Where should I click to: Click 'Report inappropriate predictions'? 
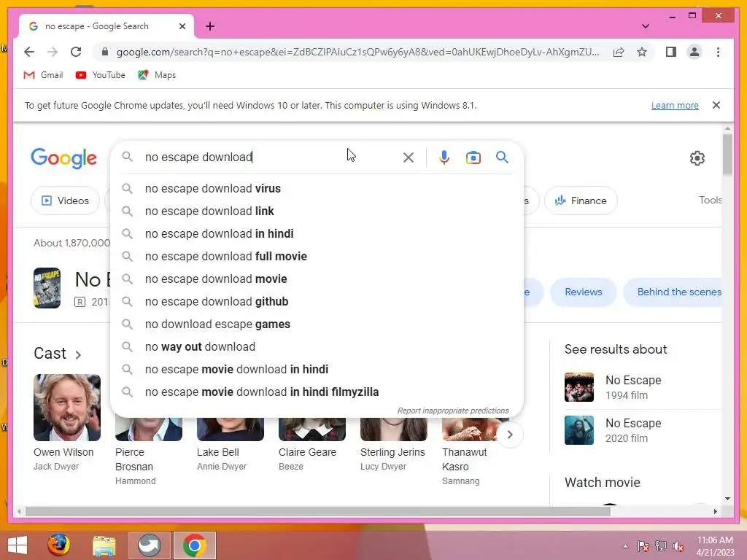(x=453, y=411)
